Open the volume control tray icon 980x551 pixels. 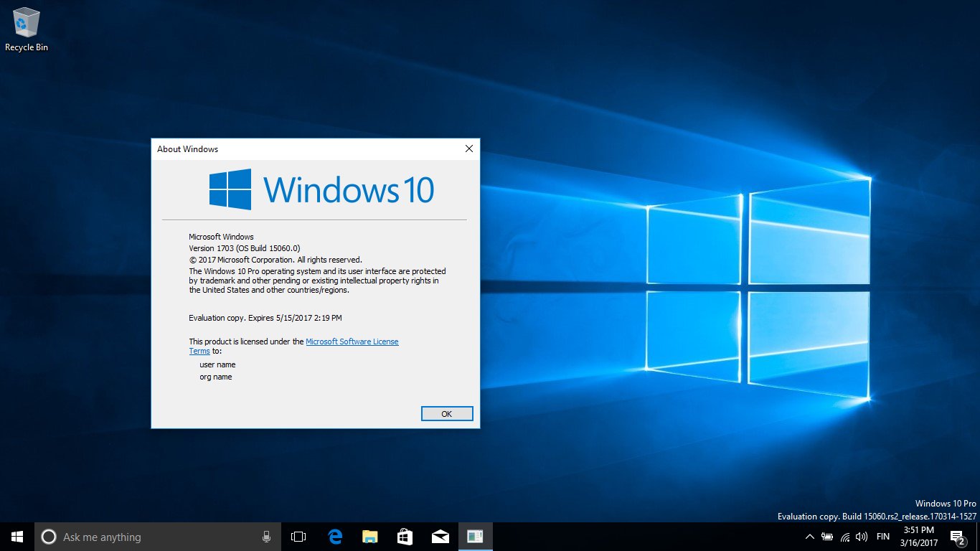[862, 537]
